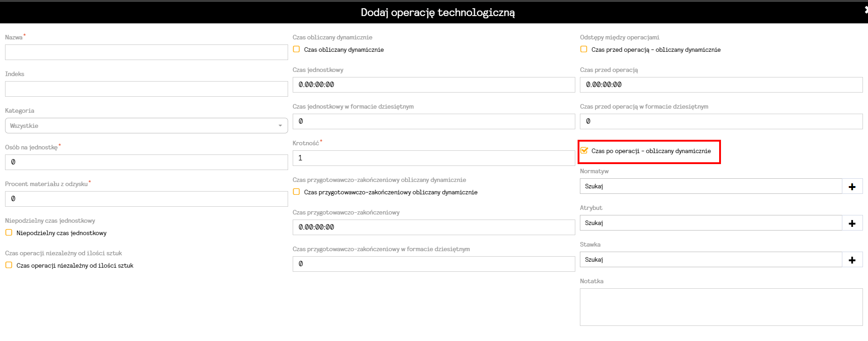Enable Czas obliczany dynamicznie checkbox
The image size is (868, 341).
(x=296, y=49)
